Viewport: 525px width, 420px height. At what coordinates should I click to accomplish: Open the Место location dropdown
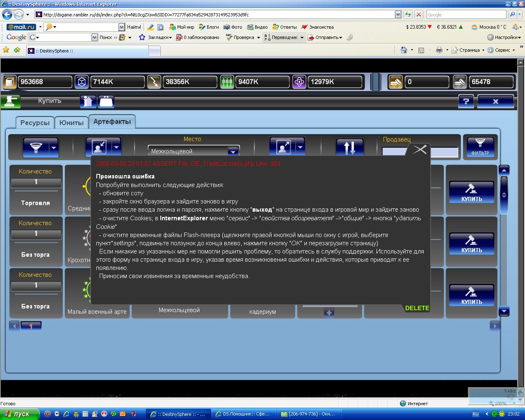point(233,151)
